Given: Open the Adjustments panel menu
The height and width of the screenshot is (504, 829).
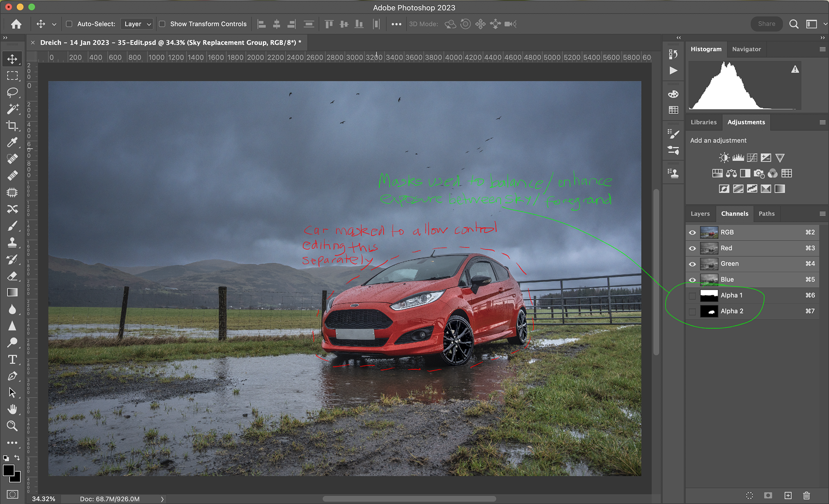Looking at the screenshot, I should [822, 123].
